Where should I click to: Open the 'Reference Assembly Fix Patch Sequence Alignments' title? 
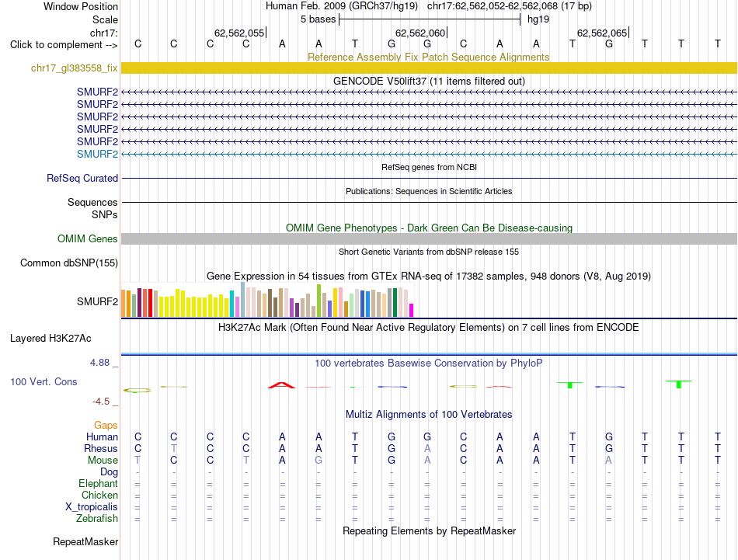click(x=429, y=57)
